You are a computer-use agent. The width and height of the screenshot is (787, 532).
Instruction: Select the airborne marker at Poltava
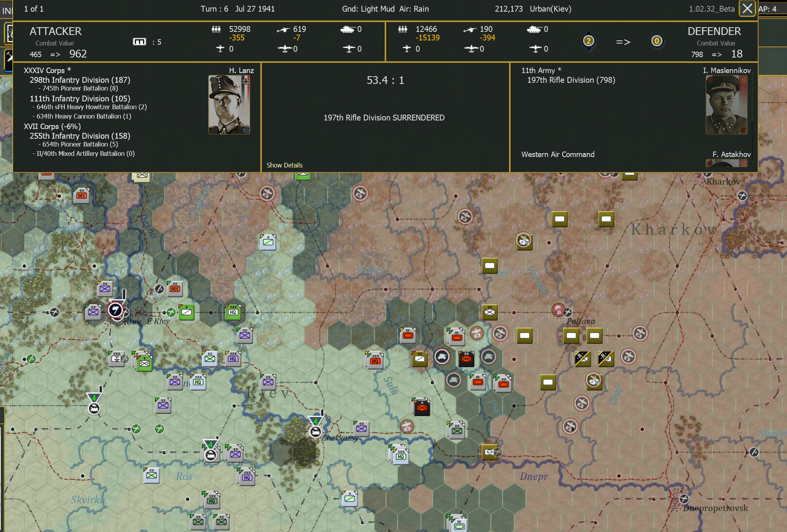point(558,310)
